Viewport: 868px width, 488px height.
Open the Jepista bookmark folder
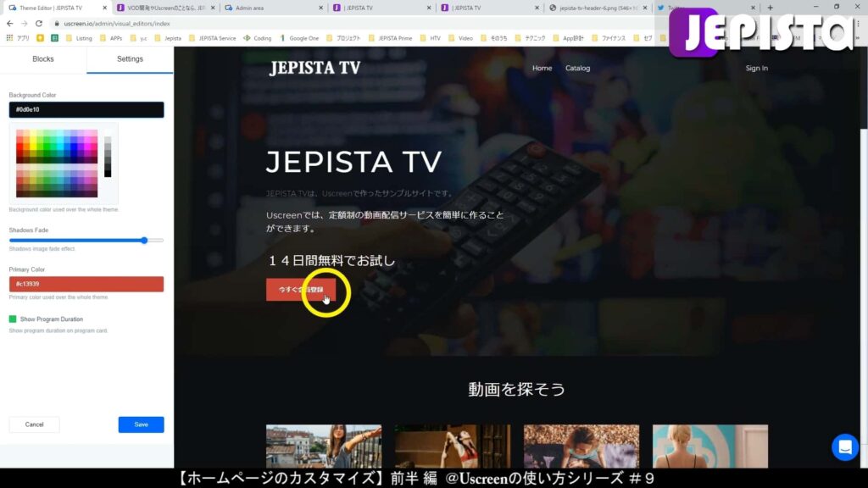[169, 38]
